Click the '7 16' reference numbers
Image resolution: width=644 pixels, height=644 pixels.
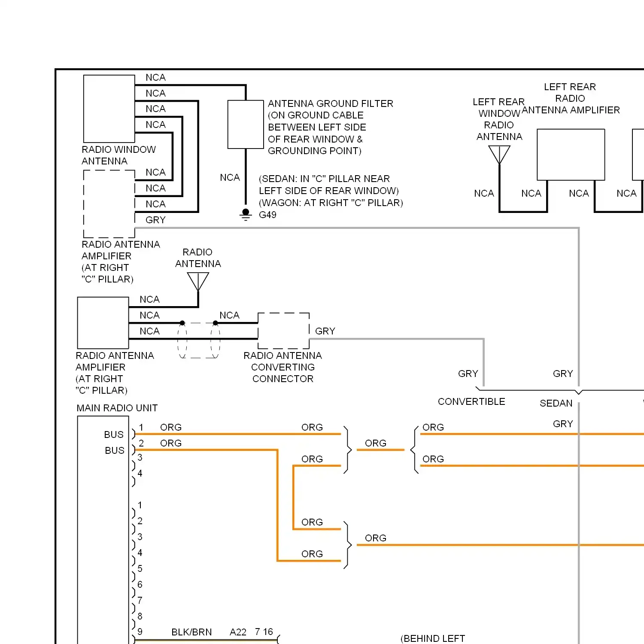click(x=264, y=632)
